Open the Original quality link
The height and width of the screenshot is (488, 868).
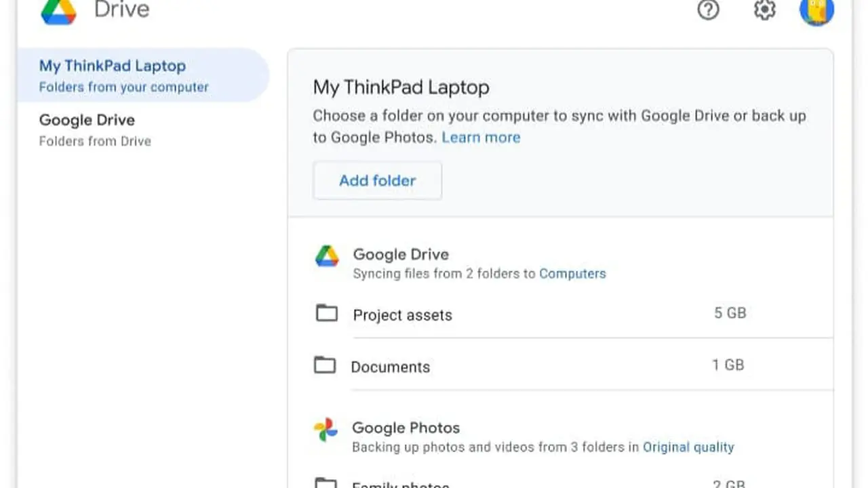(688, 447)
